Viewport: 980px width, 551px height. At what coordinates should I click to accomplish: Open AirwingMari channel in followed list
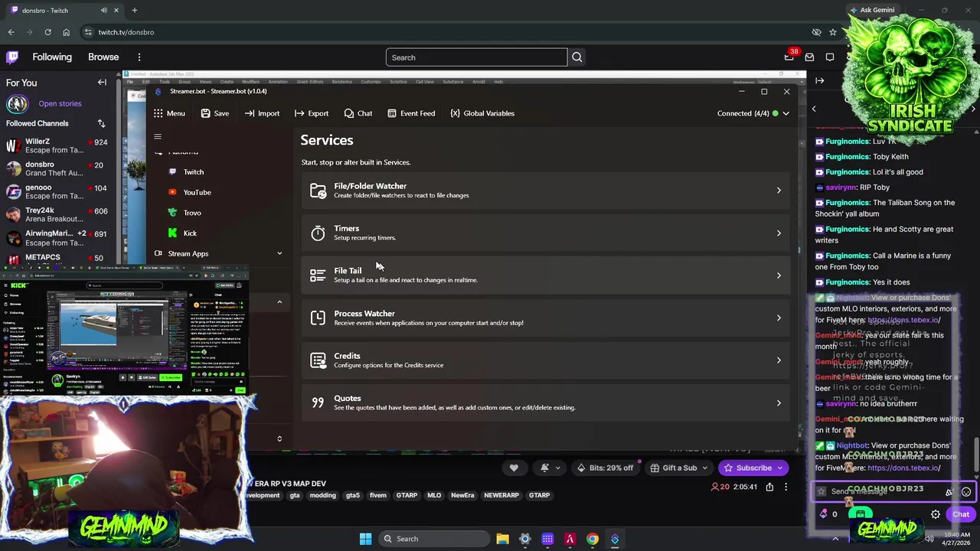57,237
